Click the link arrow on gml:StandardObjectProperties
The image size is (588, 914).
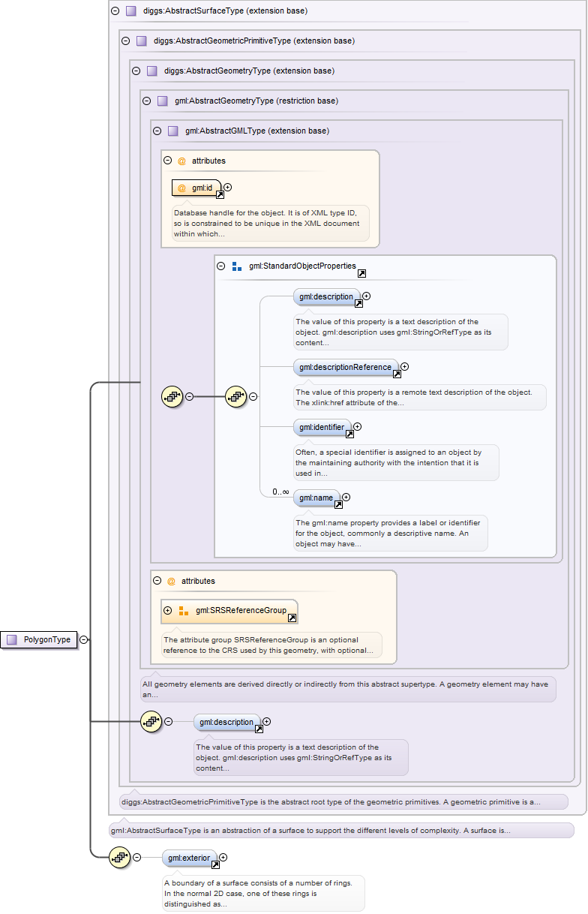361,275
